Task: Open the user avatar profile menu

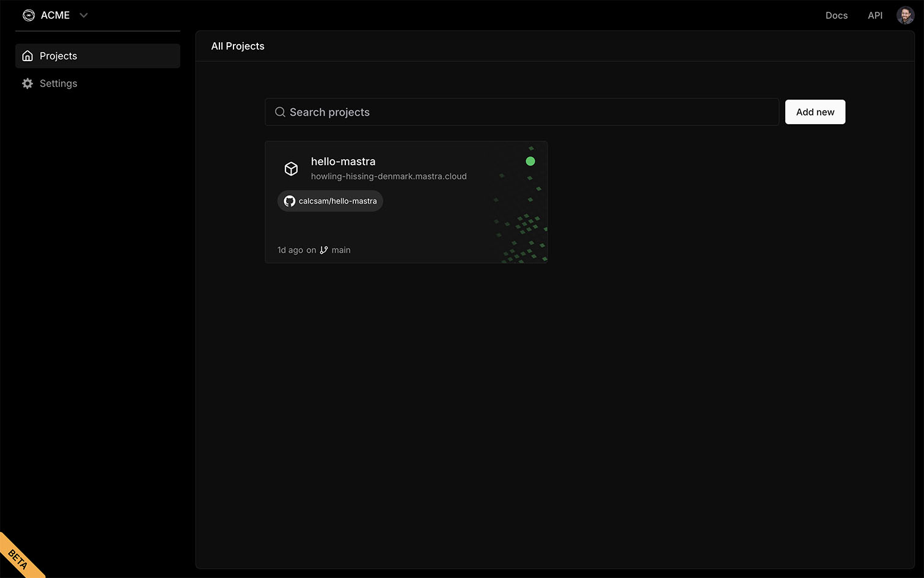Action: 905,15
